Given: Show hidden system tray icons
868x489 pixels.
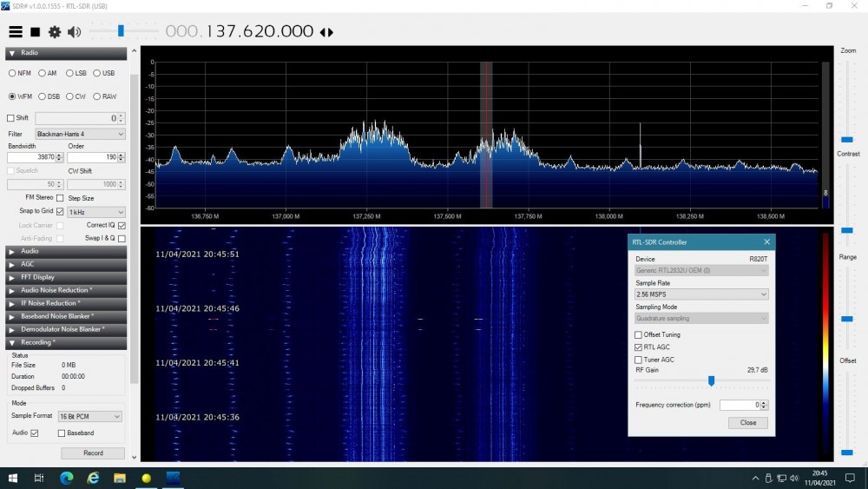Looking at the screenshot, I should [x=755, y=478].
